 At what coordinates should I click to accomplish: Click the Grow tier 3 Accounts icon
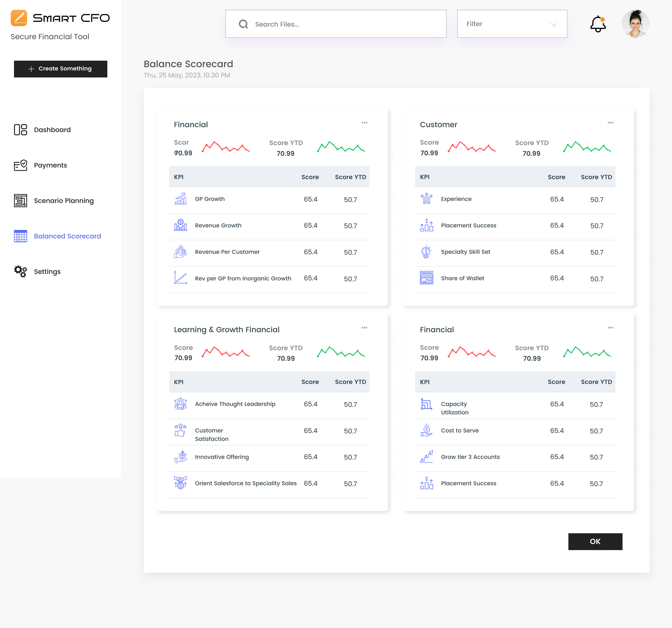click(426, 457)
